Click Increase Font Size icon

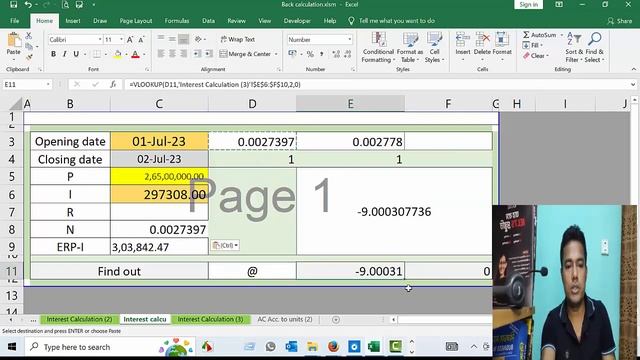(x=130, y=40)
